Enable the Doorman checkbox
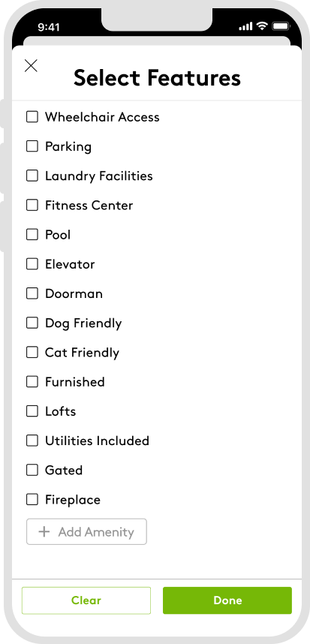Viewport: 310px width, 644px height. (x=32, y=293)
